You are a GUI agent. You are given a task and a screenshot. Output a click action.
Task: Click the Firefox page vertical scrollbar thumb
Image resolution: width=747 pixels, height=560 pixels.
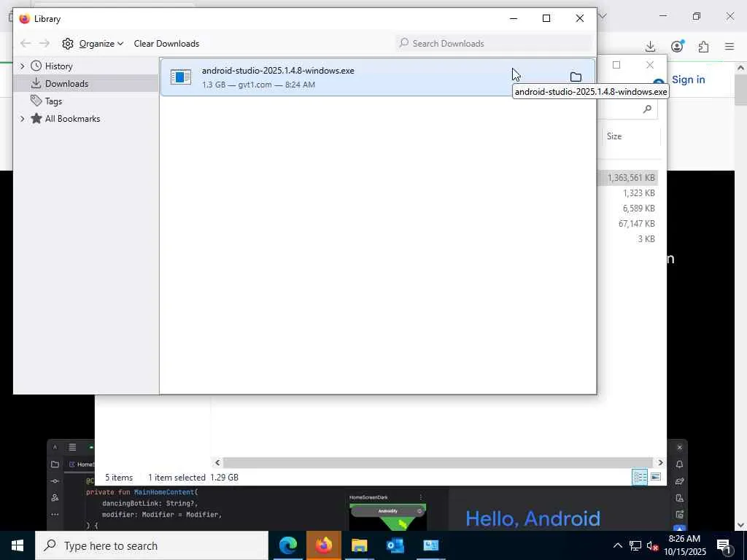(x=741, y=90)
